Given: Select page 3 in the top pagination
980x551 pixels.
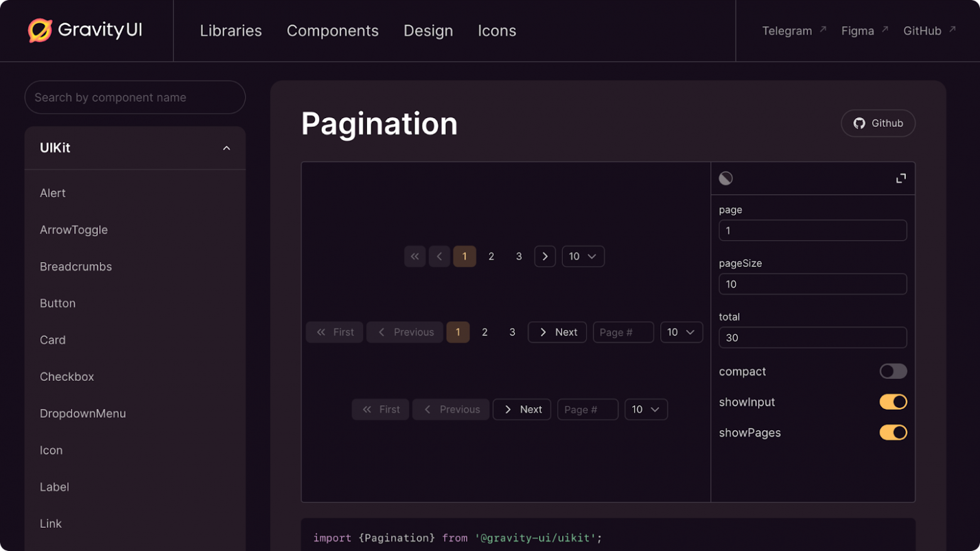Looking at the screenshot, I should 518,256.
